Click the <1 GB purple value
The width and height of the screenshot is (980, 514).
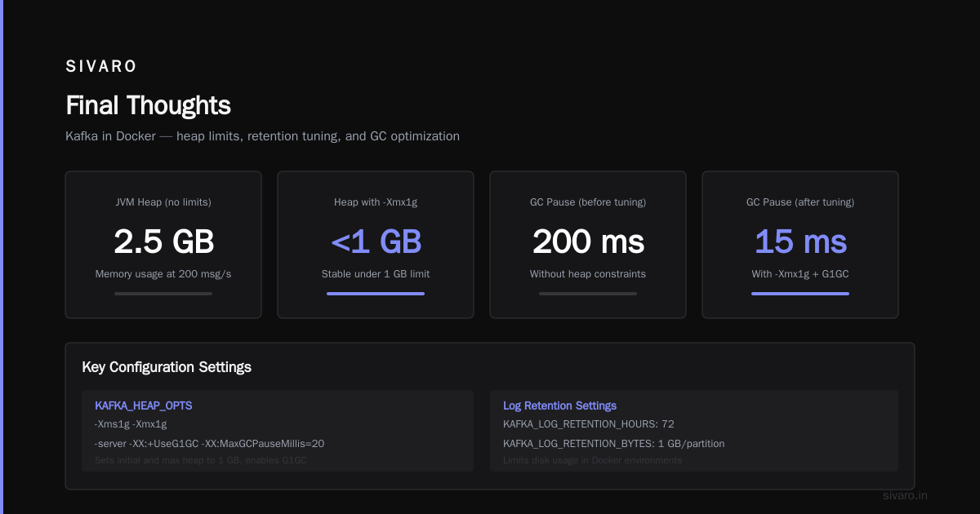376,241
